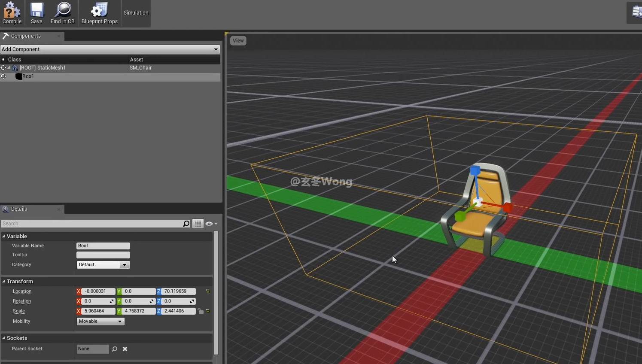642x364 pixels.
Task: Browse for Parent Socket with magnifier icon
Action: (115, 349)
